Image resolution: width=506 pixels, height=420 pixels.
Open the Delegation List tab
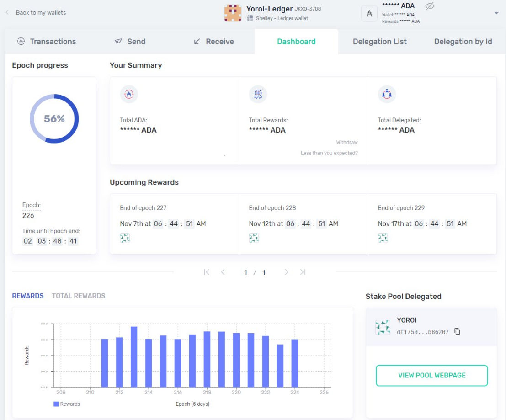(379, 41)
